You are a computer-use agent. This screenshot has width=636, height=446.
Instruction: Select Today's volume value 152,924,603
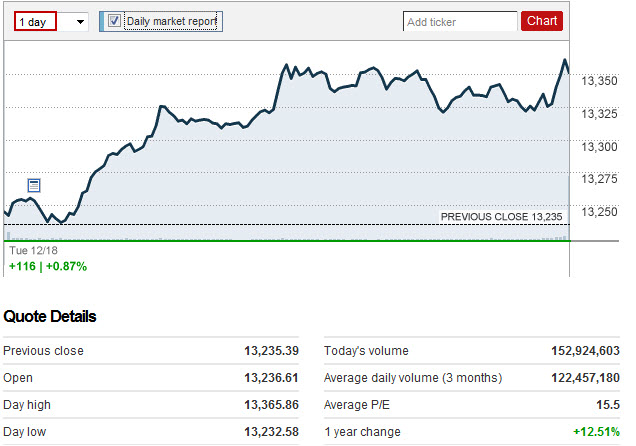(585, 351)
